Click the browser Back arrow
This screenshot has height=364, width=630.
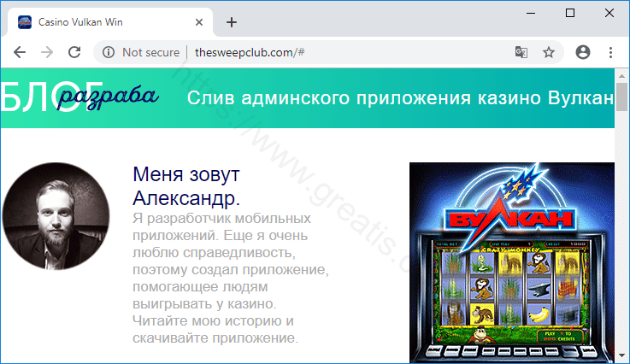click(x=20, y=52)
